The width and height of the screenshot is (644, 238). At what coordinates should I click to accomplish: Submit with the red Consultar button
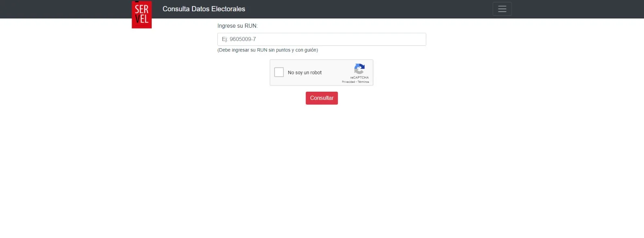pos(322,98)
